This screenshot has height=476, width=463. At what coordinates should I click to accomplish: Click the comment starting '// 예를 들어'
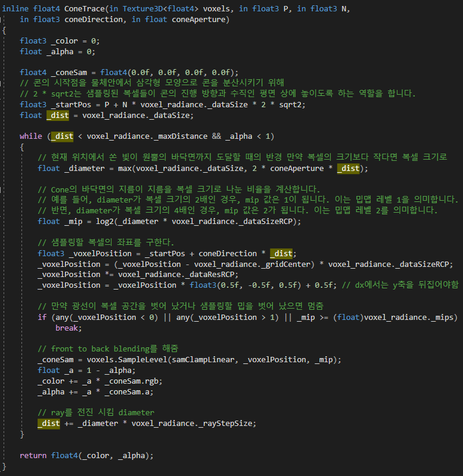point(248,200)
